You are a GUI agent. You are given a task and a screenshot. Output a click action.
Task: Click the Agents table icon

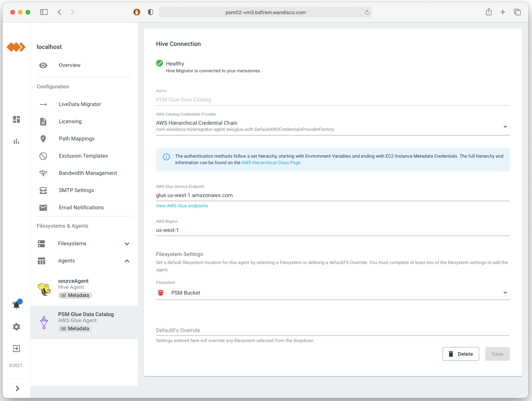[42, 261]
